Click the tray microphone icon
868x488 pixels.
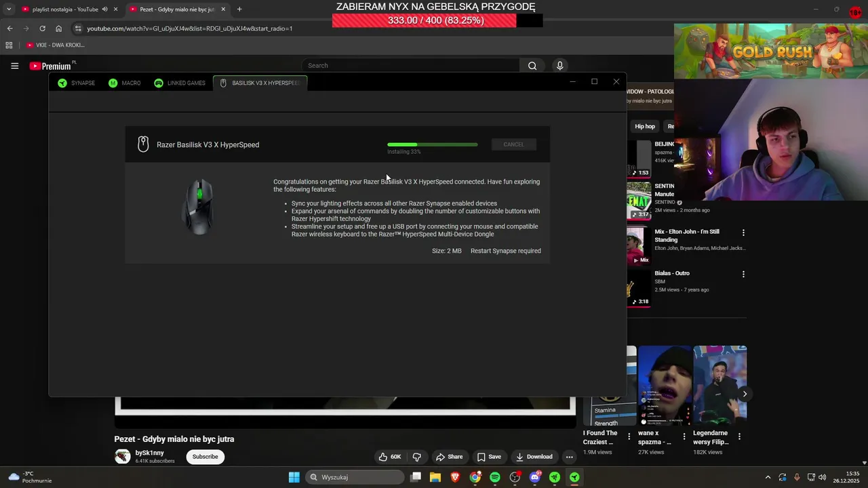click(797, 477)
